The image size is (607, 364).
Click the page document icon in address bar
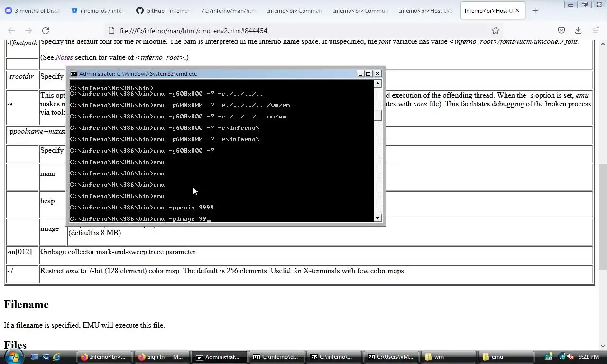point(111,30)
